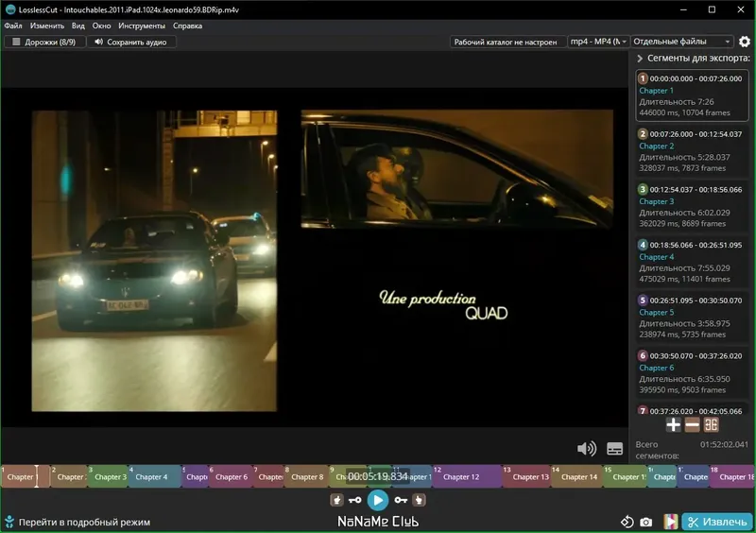Click the 'Дорожки (8/9)' tracks button

(x=43, y=43)
